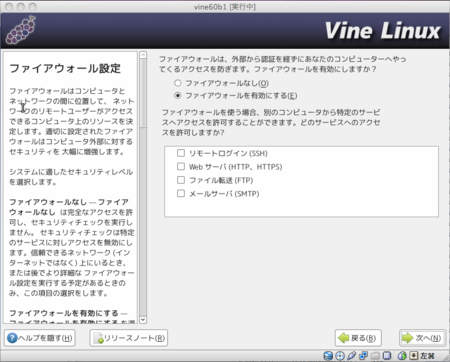Enable the リモートログイン (SSH) checkbox
The width and height of the screenshot is (450, 362).
click(181, 153)
